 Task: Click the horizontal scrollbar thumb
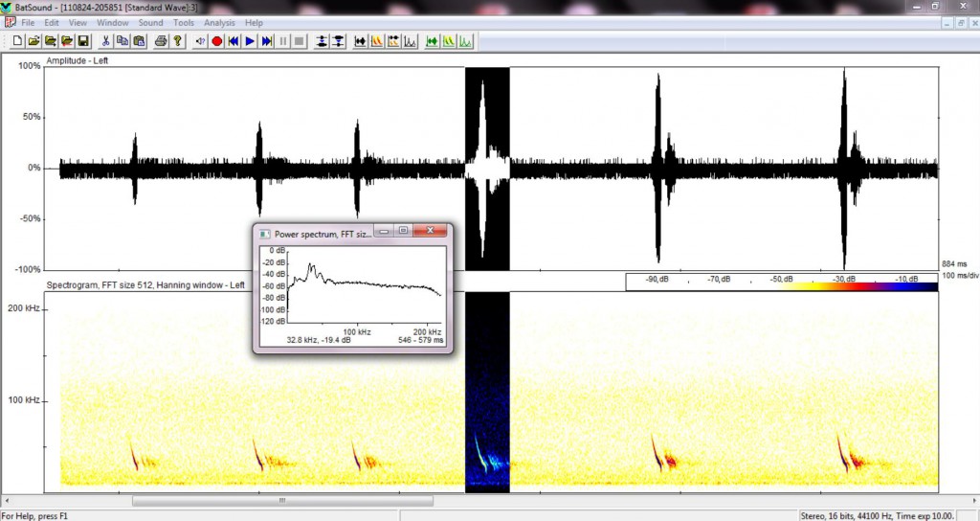click(x=282, y=500)
